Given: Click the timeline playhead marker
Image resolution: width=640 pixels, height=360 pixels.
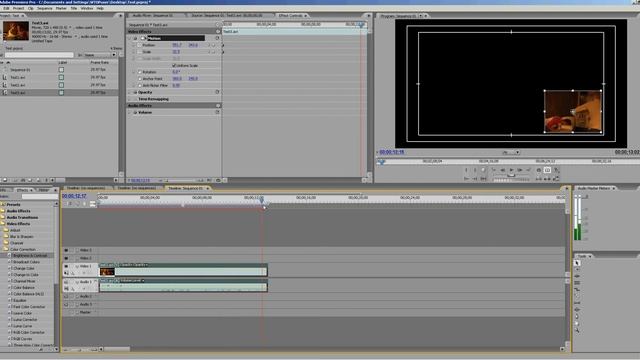Looking at the screenshot, I should click(x=262, y=200).
